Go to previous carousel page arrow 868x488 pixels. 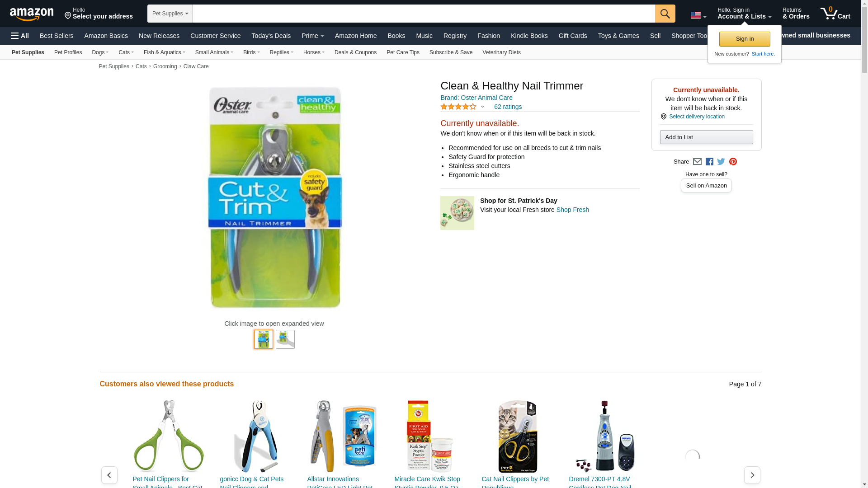tap(109, 475)
